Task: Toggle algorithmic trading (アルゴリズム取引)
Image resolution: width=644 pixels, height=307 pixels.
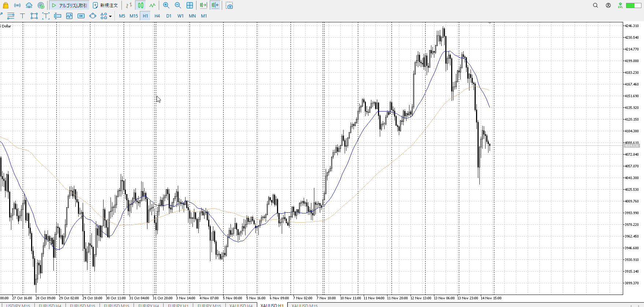Action: [x=70, y=5]
